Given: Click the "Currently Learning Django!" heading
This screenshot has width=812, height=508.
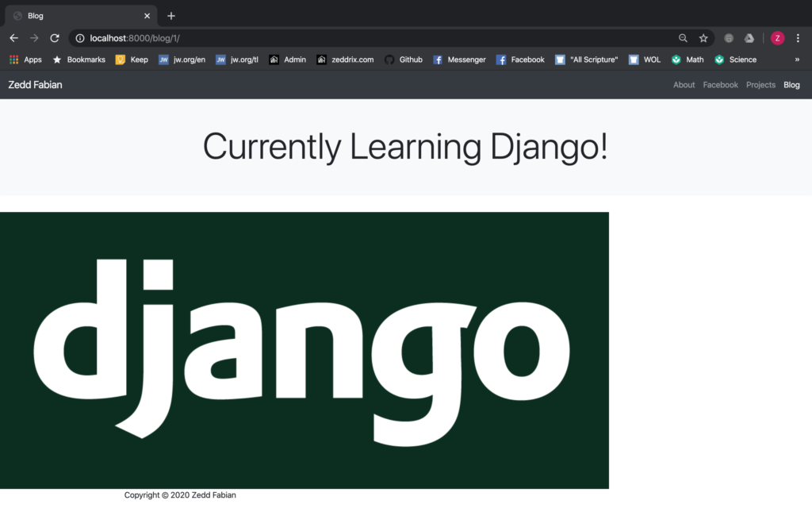Looking at the screenshot, I should [405, 147].
